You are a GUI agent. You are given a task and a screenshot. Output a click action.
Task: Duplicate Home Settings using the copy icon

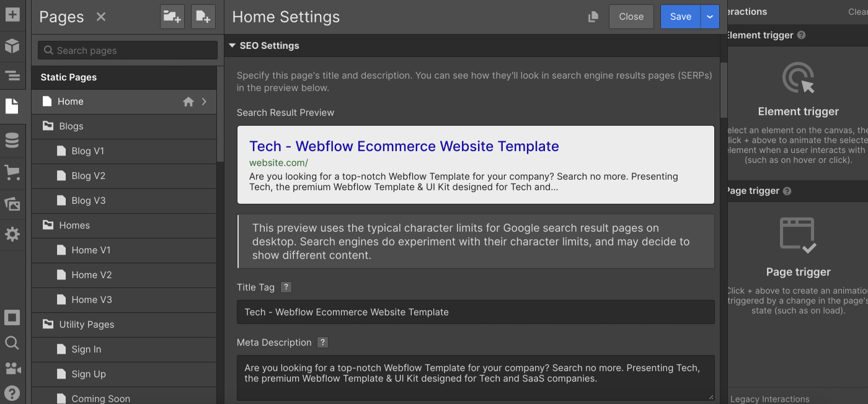click(593, 17)
